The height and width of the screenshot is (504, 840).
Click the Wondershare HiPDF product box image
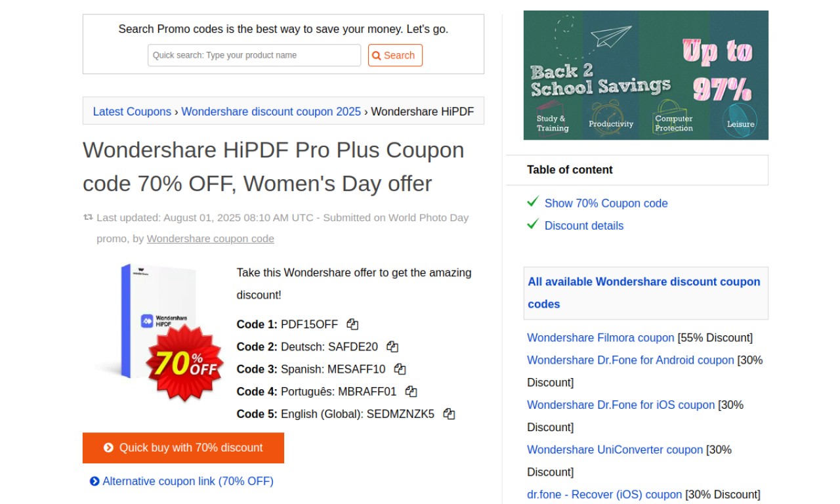coord(157,321)
